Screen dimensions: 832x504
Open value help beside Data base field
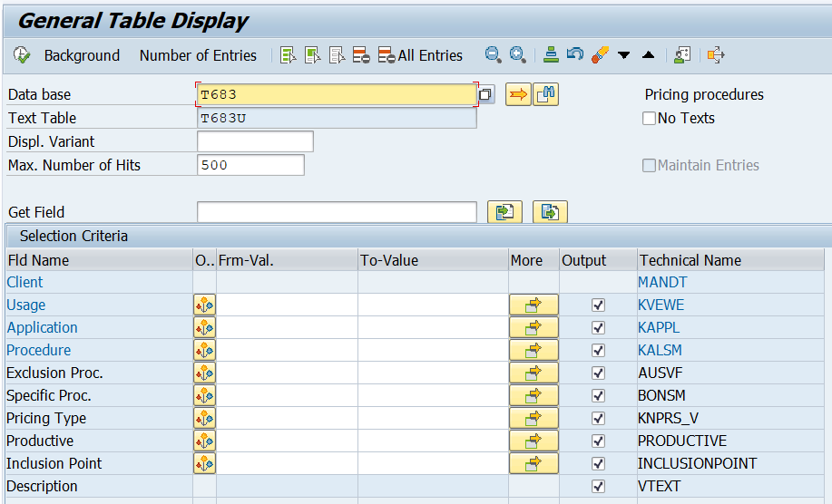tap(485, 95)
